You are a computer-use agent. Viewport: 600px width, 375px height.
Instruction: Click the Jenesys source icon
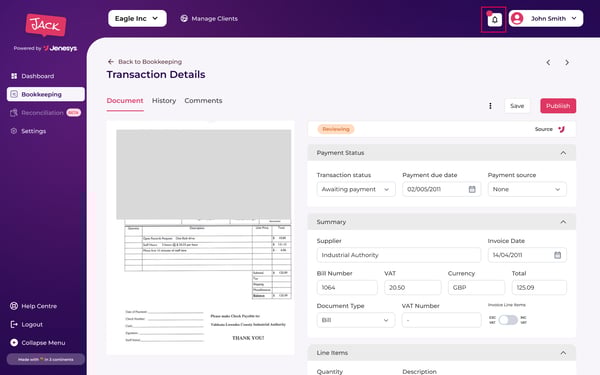tap(561, 129)
